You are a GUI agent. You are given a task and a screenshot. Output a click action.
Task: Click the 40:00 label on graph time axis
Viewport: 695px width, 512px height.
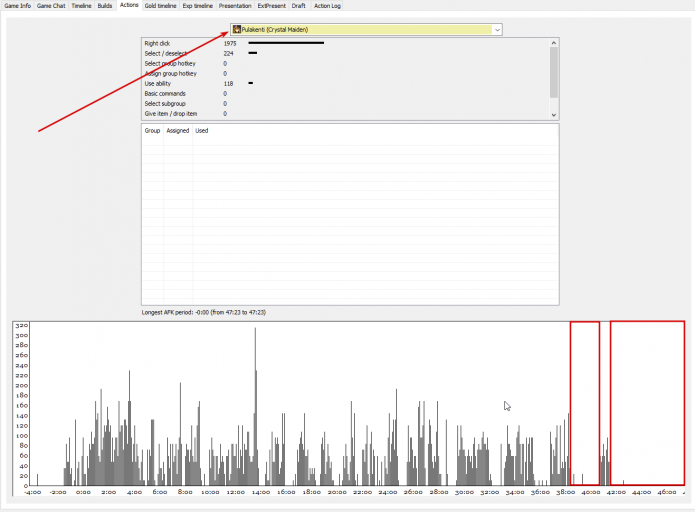pyautogui.click(x=591, y=492)
